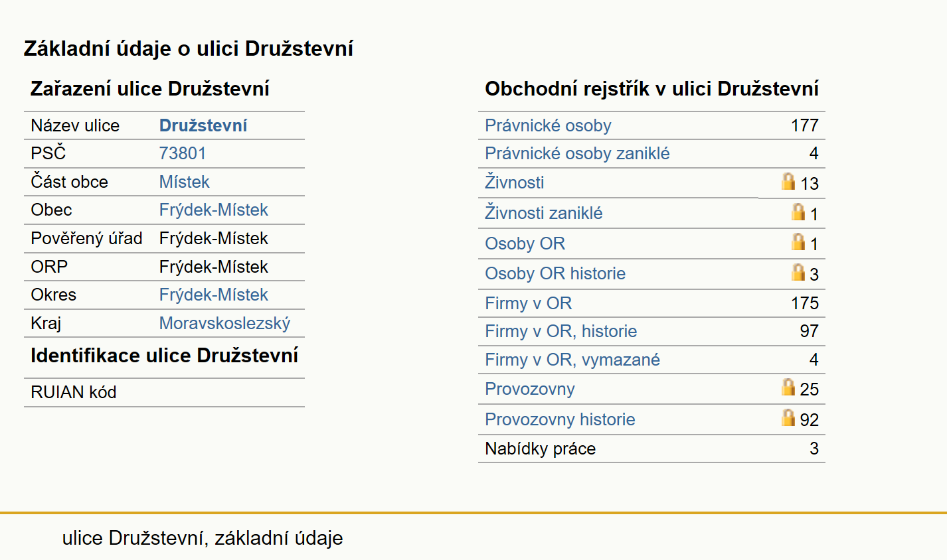Open Firmy v OR, historie link
This screenshot has width=947, height=560.
(561, 331)
